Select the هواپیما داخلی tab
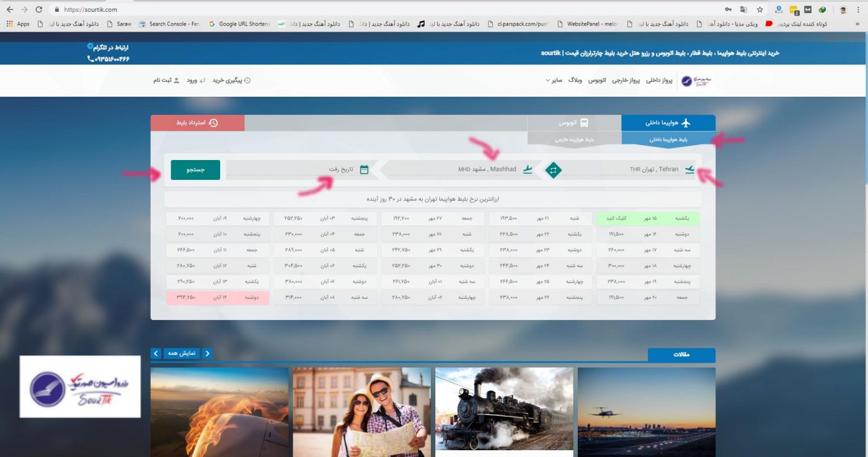868x457 pixels. coord(668,123)
